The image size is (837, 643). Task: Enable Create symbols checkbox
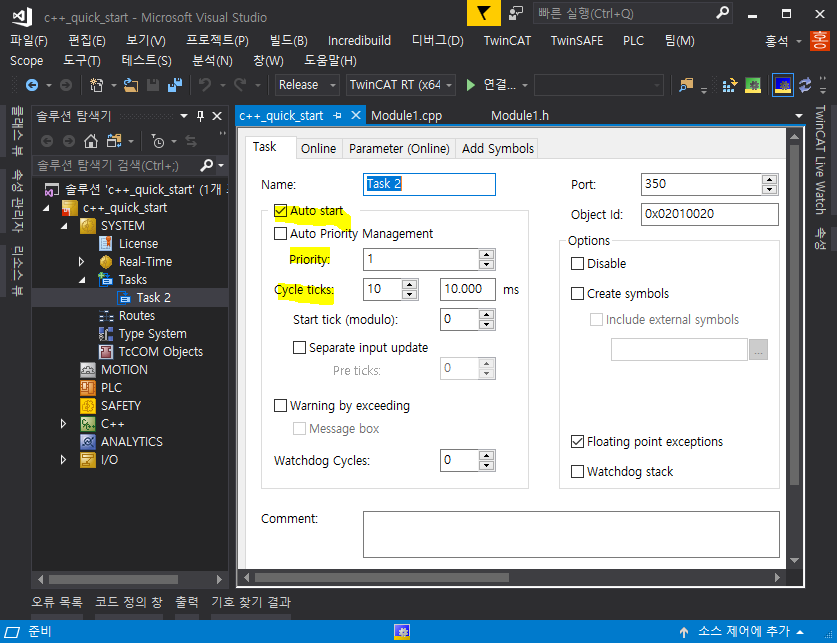577,293
